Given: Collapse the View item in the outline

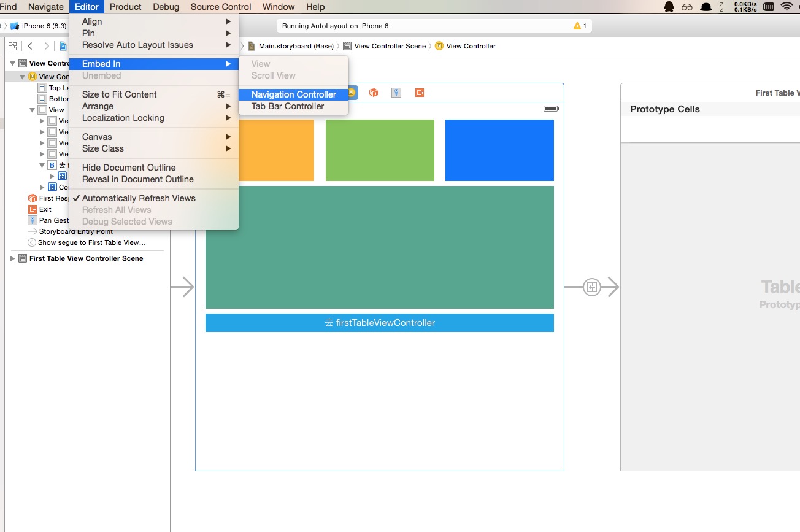Looking at the screenshot, I should coord(32,110).
